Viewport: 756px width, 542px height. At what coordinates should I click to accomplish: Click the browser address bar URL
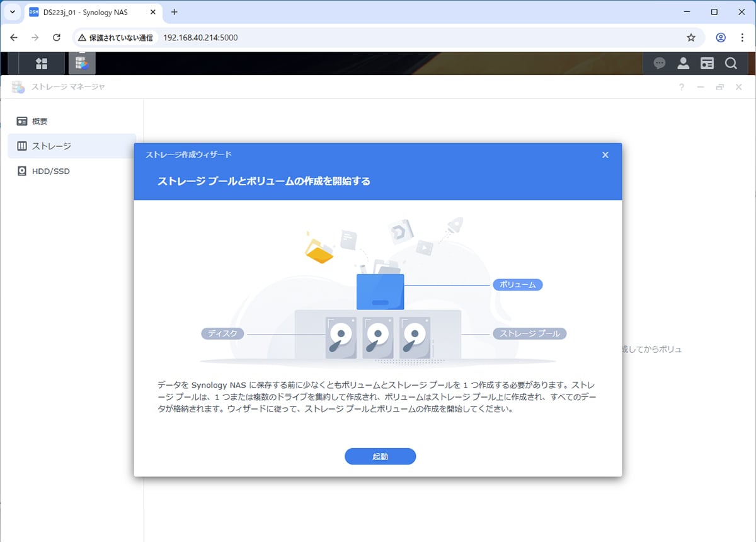click(x=200, y=38)
